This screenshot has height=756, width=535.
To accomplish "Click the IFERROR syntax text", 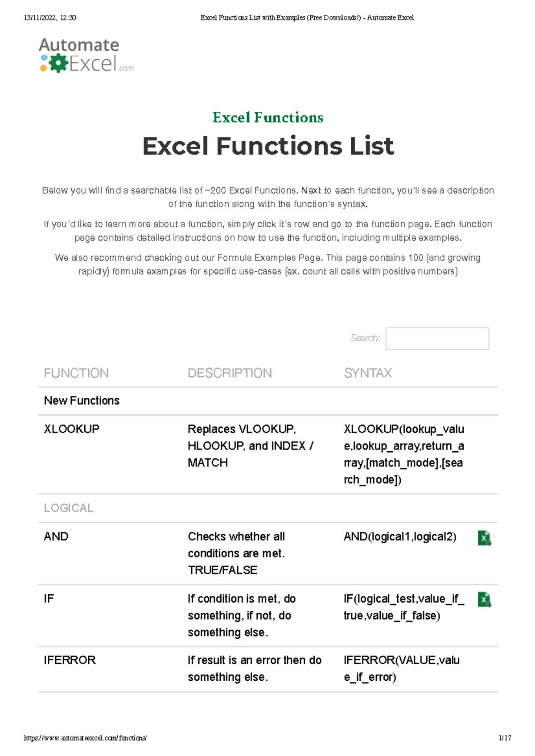I will pos(402,669).
